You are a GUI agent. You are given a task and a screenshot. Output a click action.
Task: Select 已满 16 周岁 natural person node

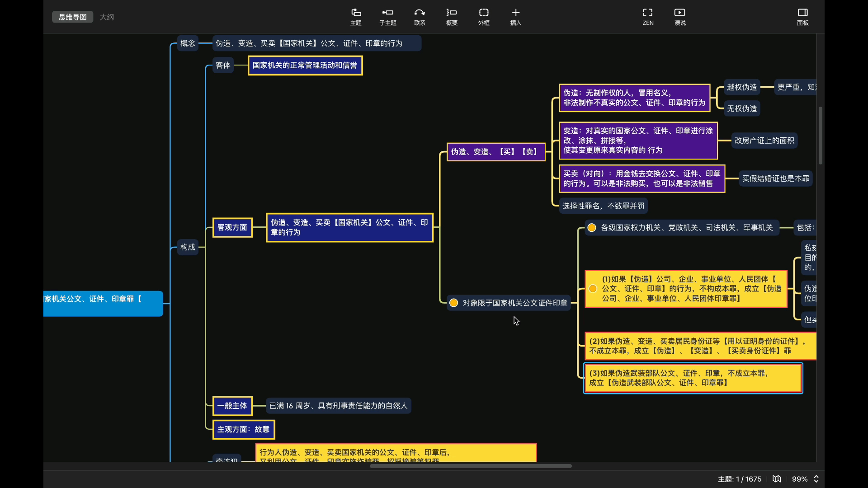point(338,406)
